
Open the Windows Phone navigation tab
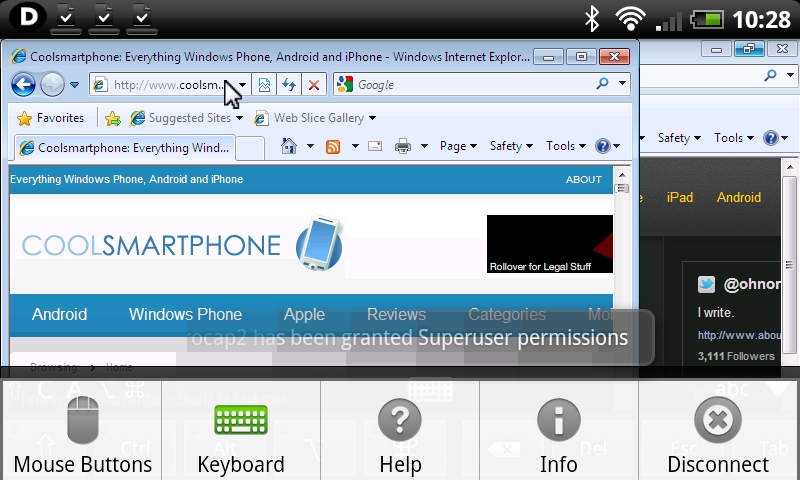[185, 314]
